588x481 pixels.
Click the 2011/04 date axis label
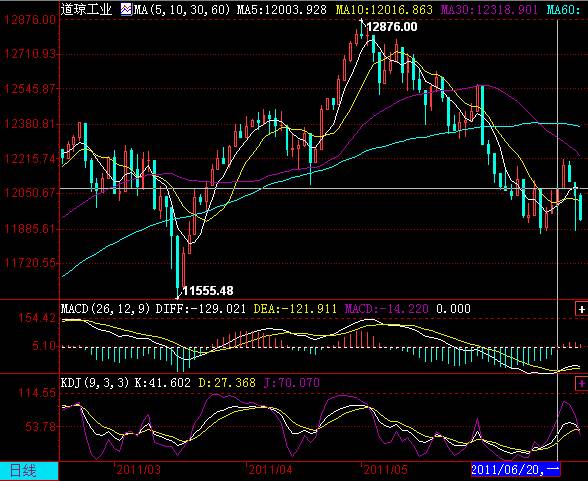coord(270,470)
